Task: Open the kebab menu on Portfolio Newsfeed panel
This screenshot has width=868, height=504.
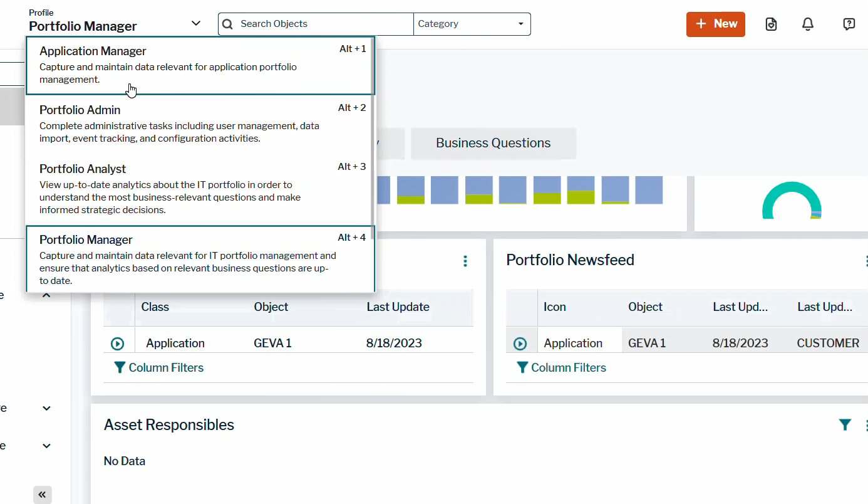Action: (866, 261)
